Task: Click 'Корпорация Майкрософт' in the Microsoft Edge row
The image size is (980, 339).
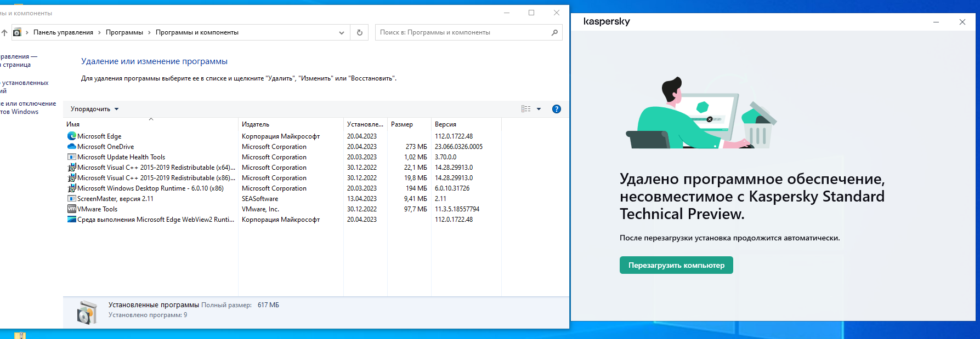Action: pyautogui.click(x=281, y=136)
